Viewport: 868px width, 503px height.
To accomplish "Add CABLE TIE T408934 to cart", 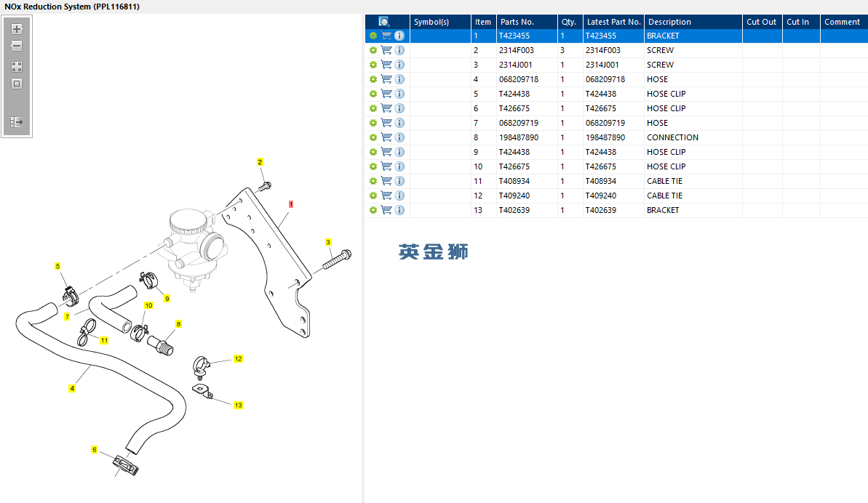I will (386, 181).
